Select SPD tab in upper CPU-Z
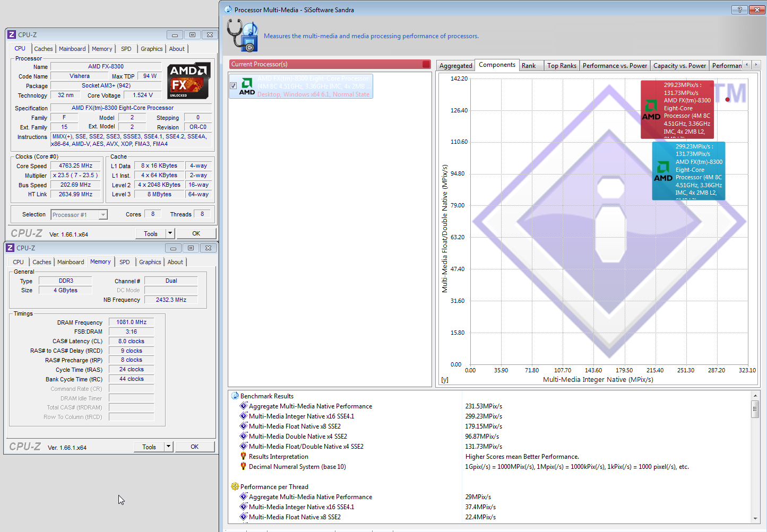 (126, 49)
